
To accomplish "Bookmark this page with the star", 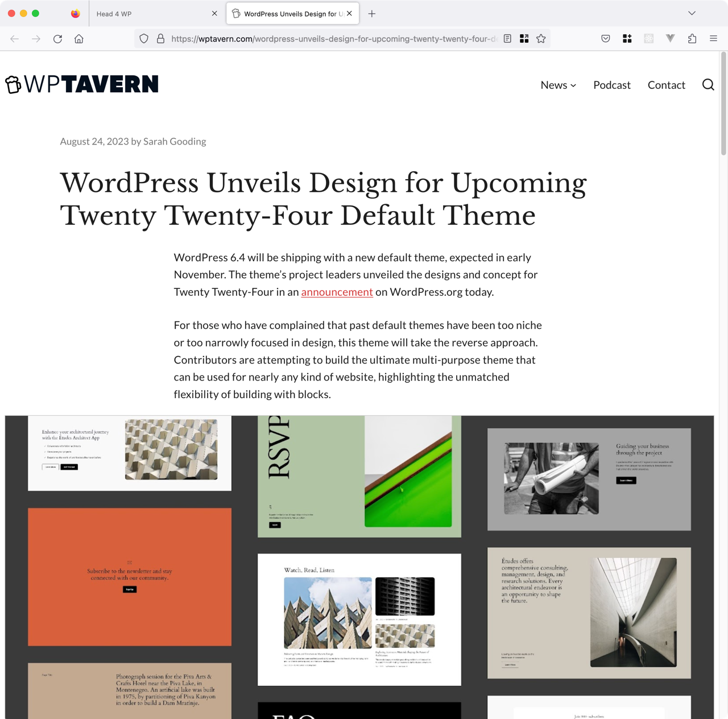I will 541,39.
